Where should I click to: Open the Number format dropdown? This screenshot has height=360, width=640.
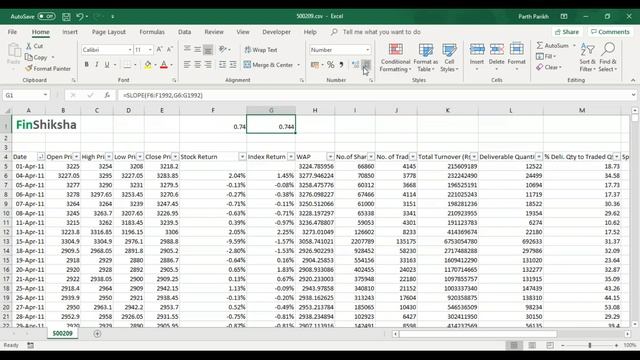click(367, 50)
